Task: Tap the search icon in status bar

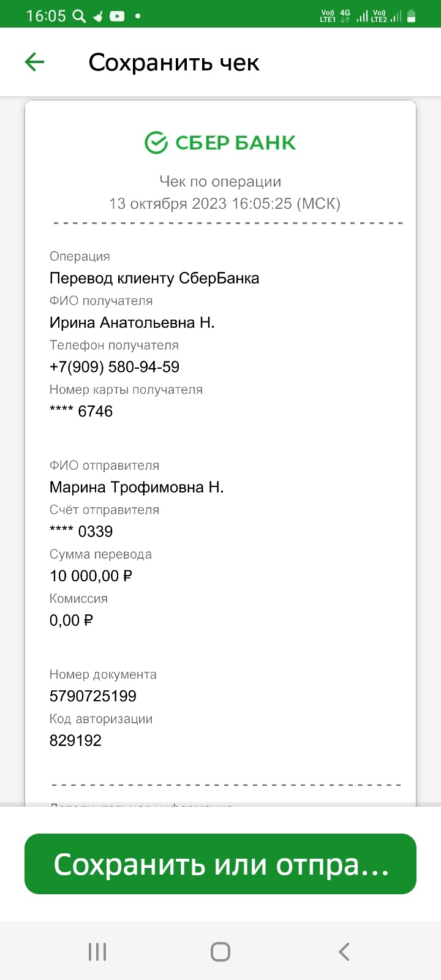Action: point(79,16)
